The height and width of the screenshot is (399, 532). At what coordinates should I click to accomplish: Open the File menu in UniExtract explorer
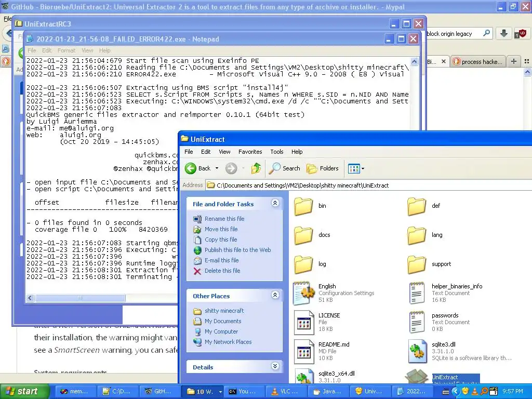point(189,152)
